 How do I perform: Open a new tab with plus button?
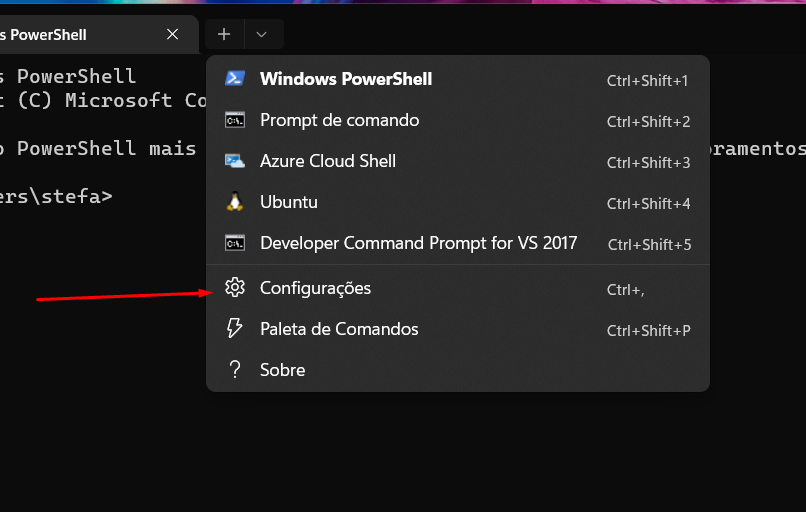click(224, 34)
